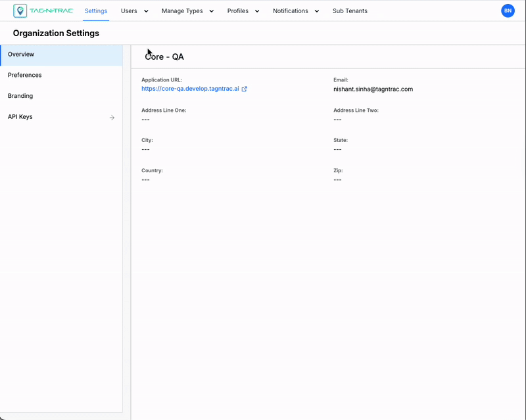Open the core-qa.develop.tagntrac.ai link
This screenshot has height=420, width=526.
190,89
